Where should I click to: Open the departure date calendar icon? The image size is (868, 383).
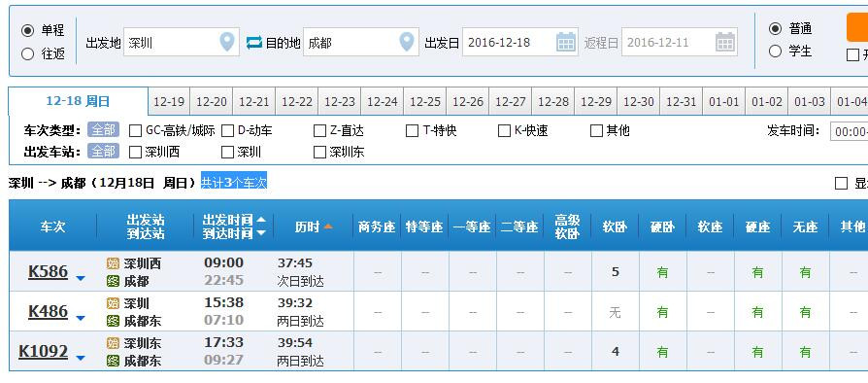[566, 42]
